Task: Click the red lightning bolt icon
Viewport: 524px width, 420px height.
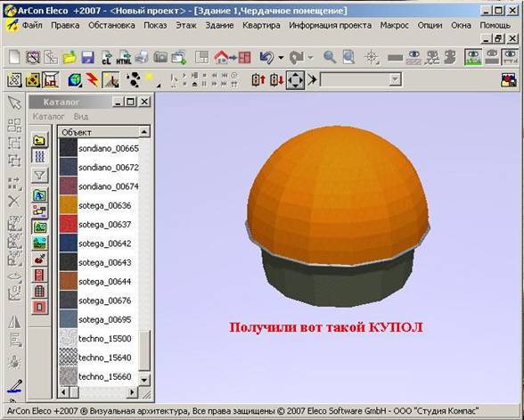Action: point(92,80)
